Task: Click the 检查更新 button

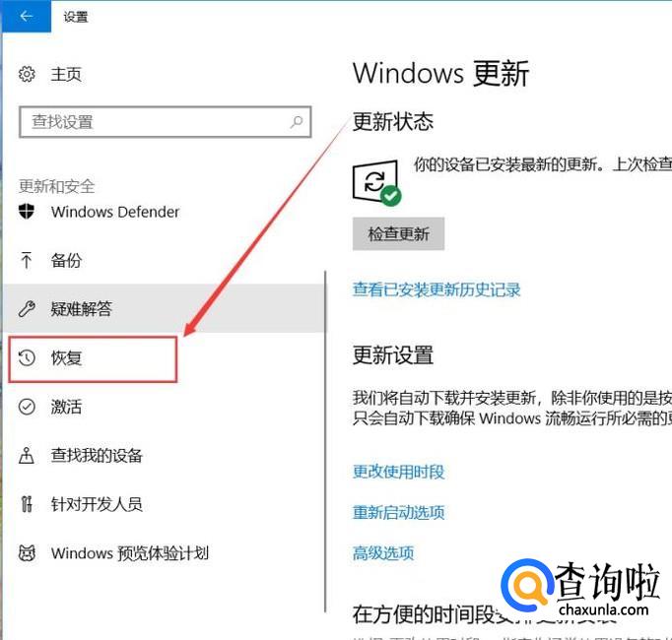Action: (x=398, y=234)
